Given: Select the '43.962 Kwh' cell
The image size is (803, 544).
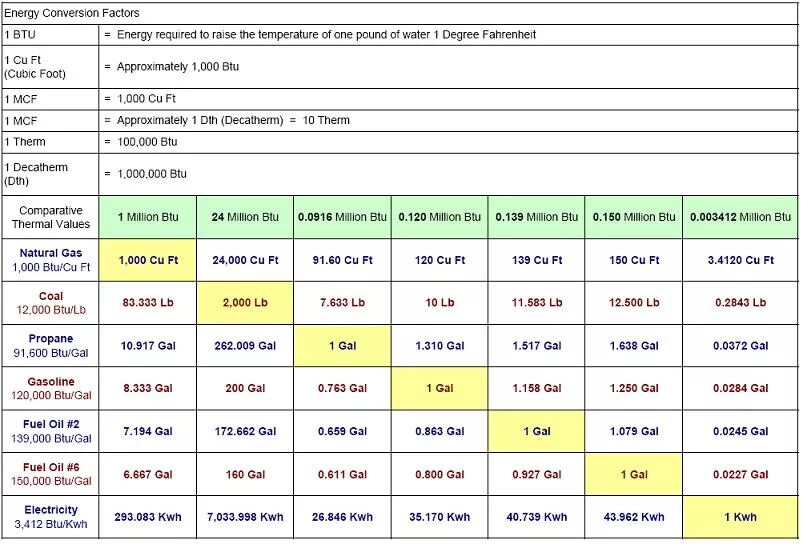Looking at the screenshot, I should [x=634, y=517].
